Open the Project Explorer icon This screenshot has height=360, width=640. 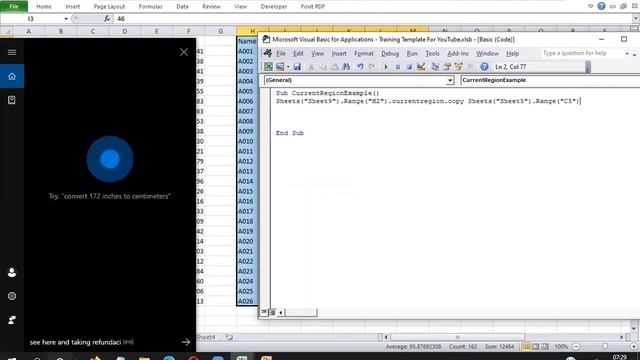tap(435, 67)
